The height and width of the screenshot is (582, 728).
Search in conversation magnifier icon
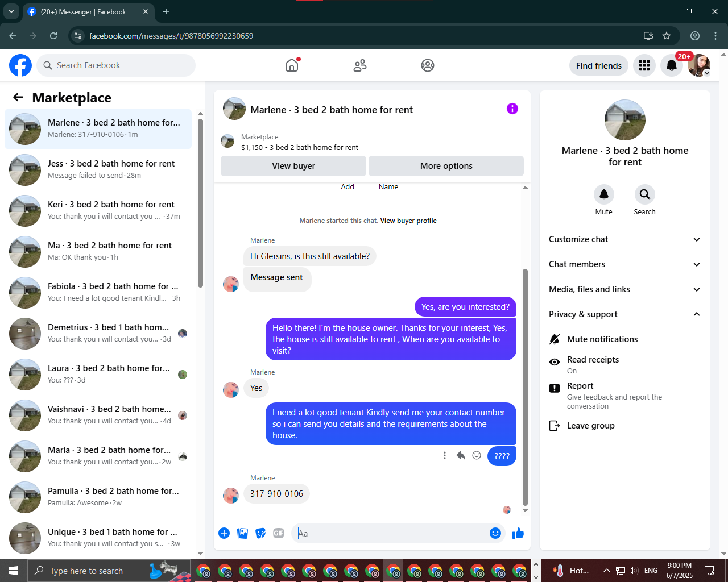645,194
